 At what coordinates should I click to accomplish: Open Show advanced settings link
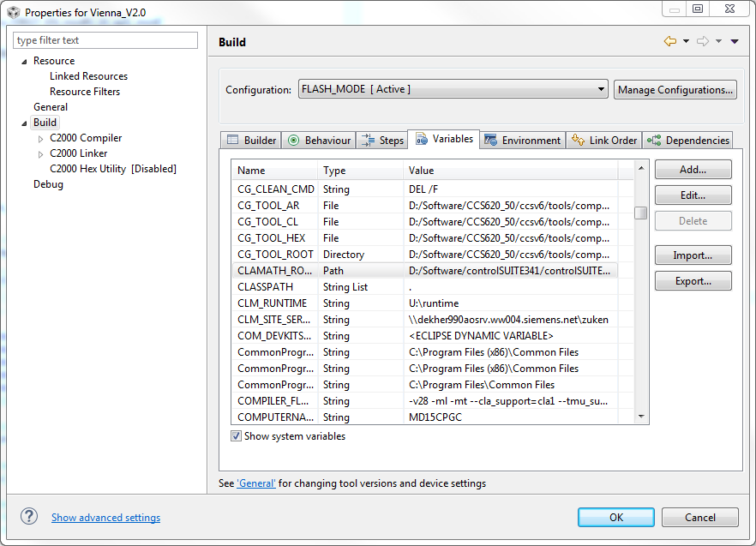pos(106,517)
